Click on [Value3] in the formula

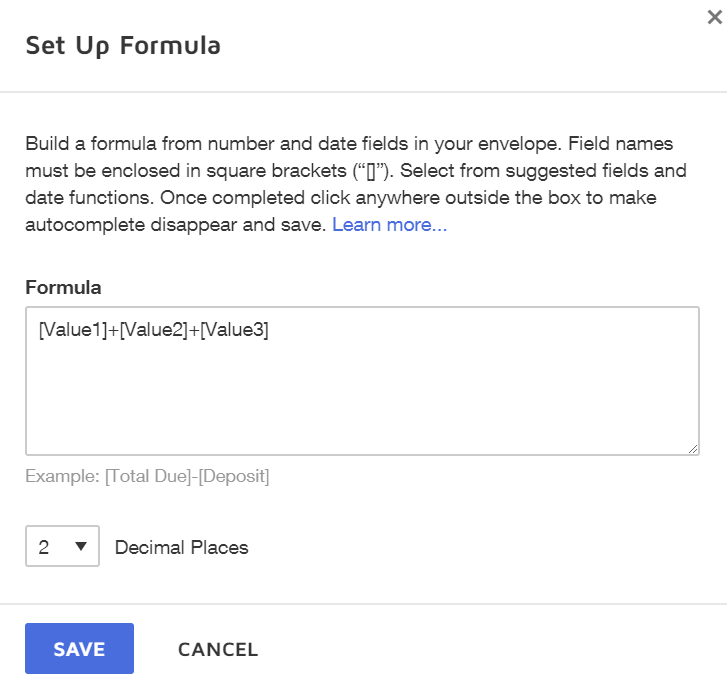coord(234,332)
